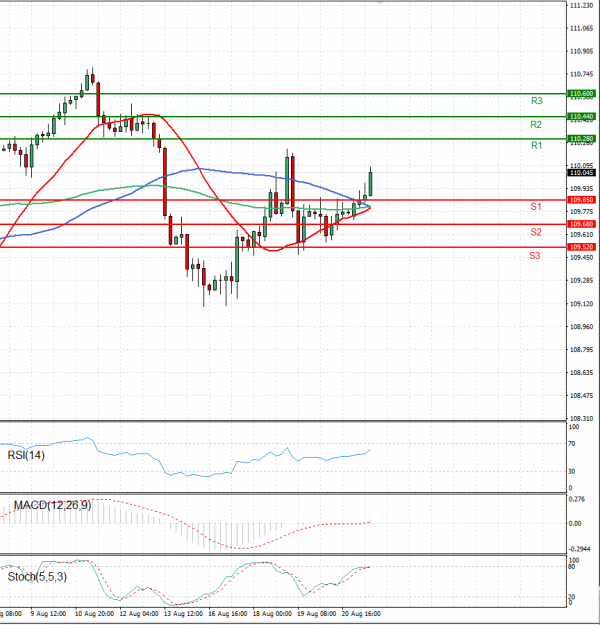This screenshot has height=625, width=600.
Task: Select the red 109.680 price tag
Action: (x=582, y=224)
